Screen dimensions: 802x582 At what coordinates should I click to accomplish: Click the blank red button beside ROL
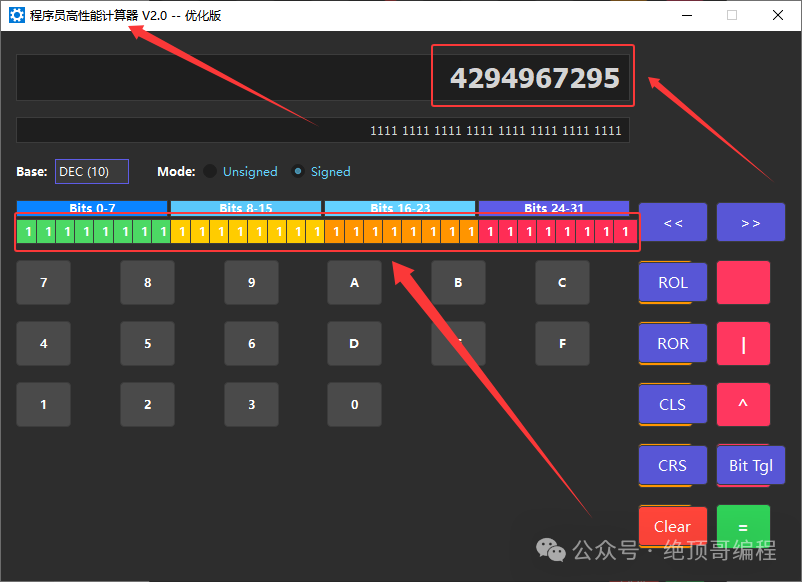coord(743,282)
